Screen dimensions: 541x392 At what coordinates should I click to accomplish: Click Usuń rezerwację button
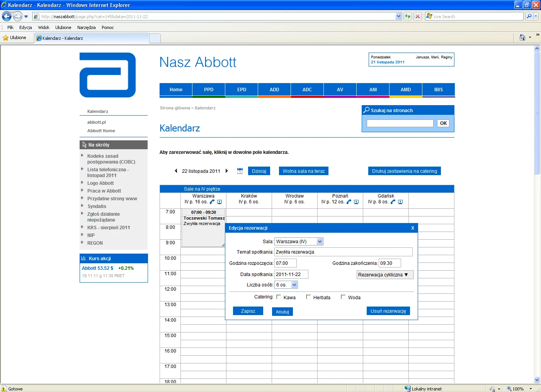[x=388, y=311]
